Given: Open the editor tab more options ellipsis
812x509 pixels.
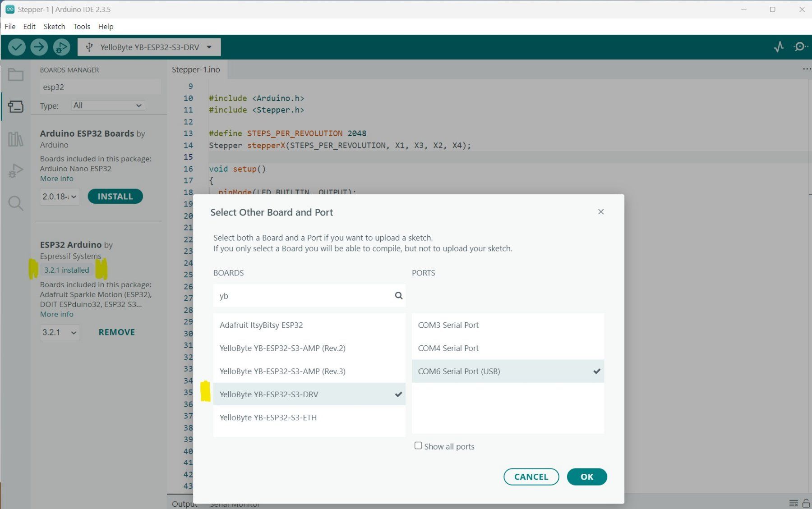Looking at the screenshot, I should coord(807,69).
